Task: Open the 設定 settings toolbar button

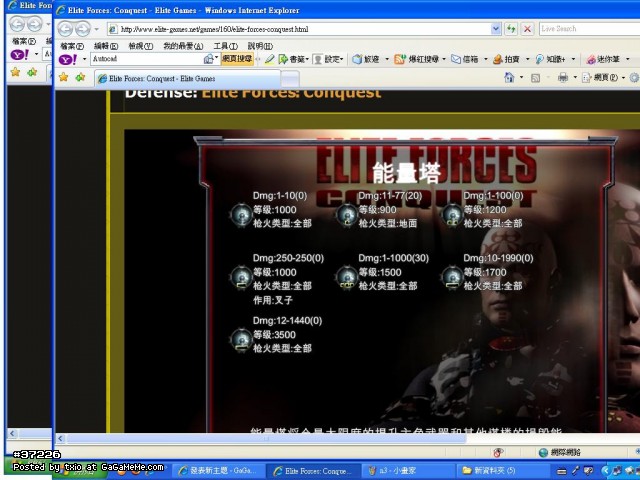Action: pos(328,60)
